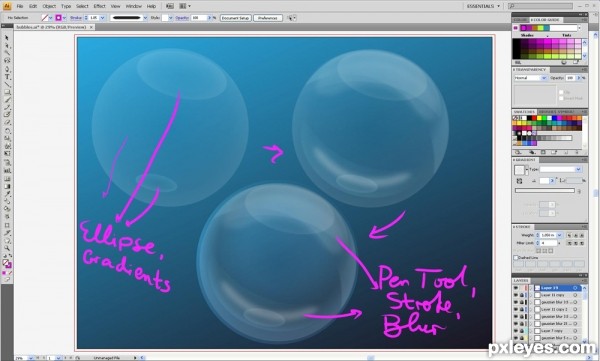Click the Document Setup button
The height and width of the screenshot is (361, 600).
coord(236,18)
